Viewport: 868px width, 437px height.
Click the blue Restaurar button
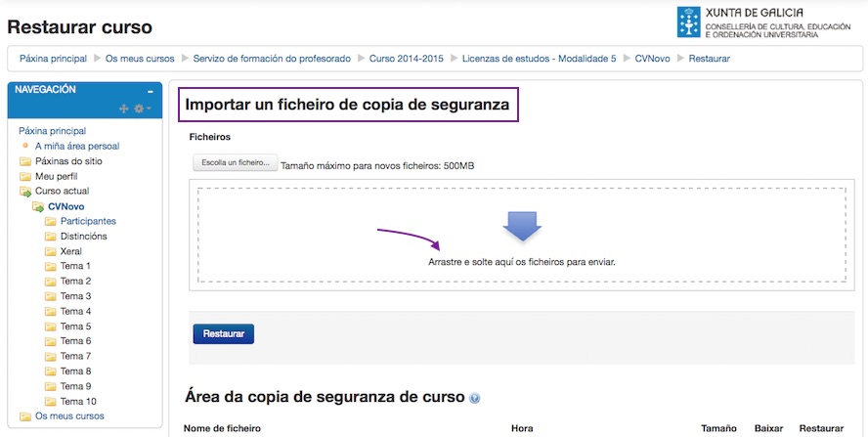click(x=224, y=334)
